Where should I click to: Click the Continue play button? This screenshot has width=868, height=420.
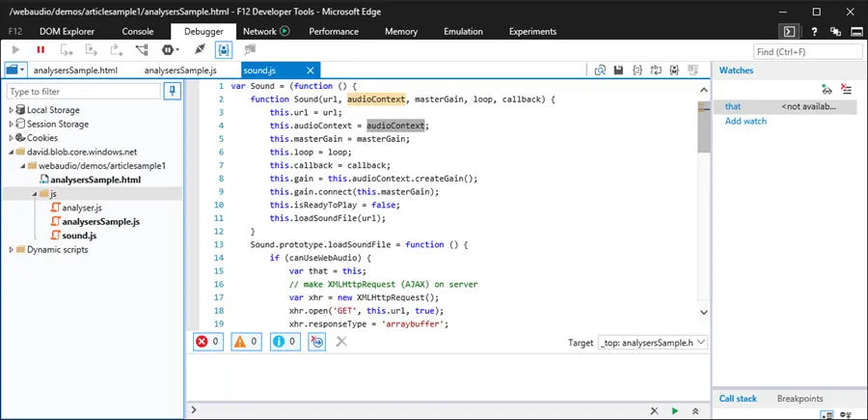point(16,50)
